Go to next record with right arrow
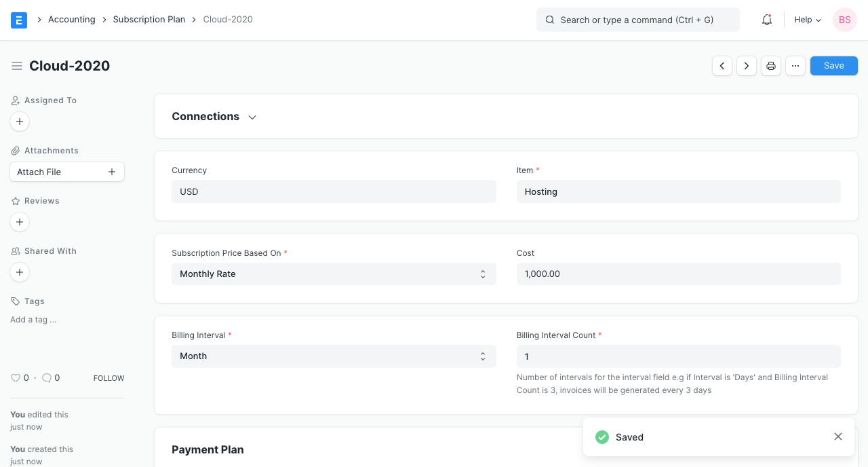The image size is (868, 467). 746,65
